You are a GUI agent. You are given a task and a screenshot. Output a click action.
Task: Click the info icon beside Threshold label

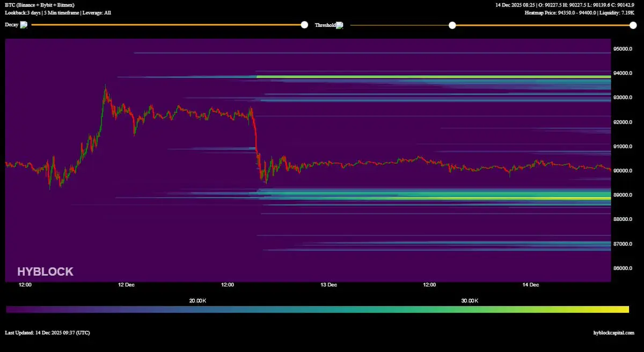(339, 25)
